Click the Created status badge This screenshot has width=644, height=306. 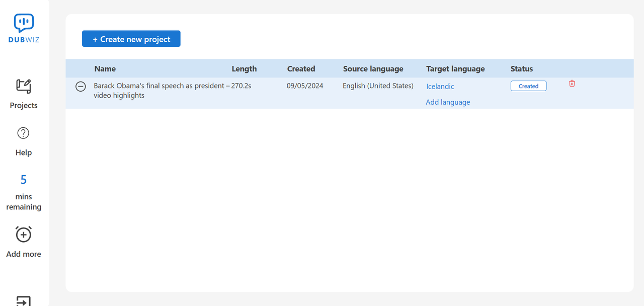528,86
